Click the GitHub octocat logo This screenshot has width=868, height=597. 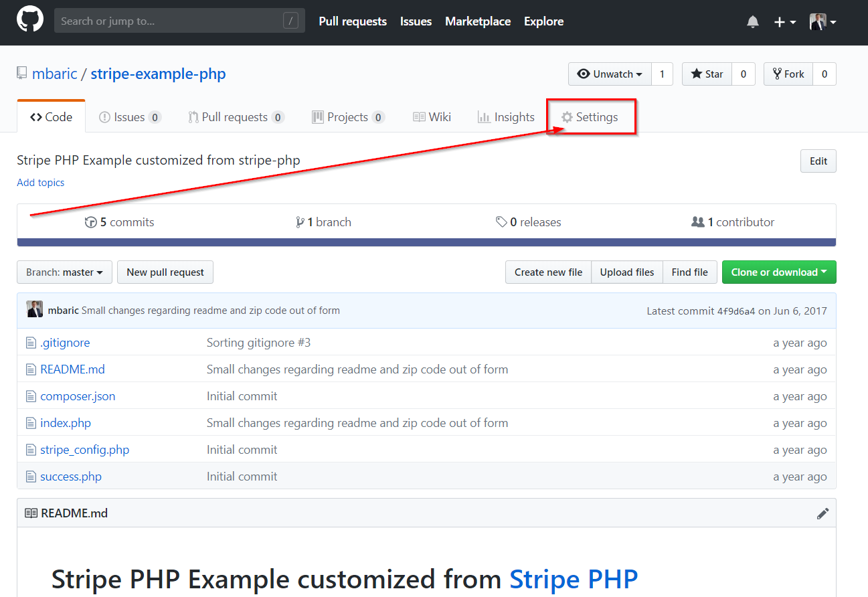[x=30, y=19]
